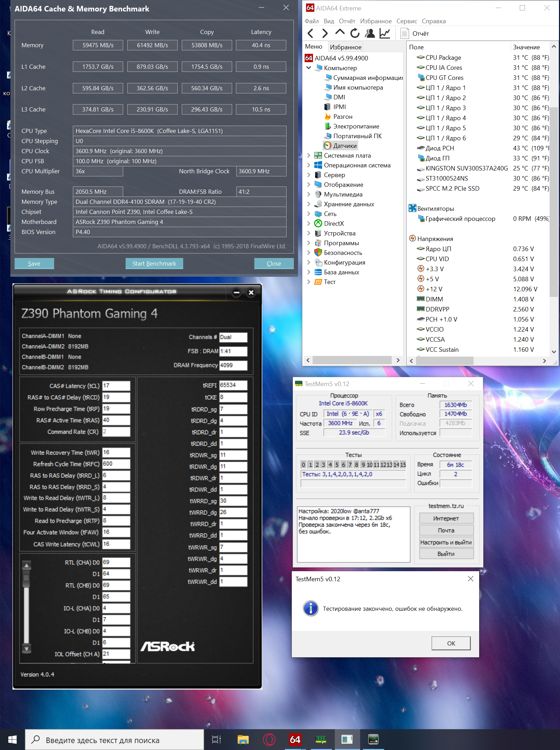The height and width of the screenshot is (750, 560).
Task: Go up one level in AIDA64 toolbar
Action: coord(340,33)
